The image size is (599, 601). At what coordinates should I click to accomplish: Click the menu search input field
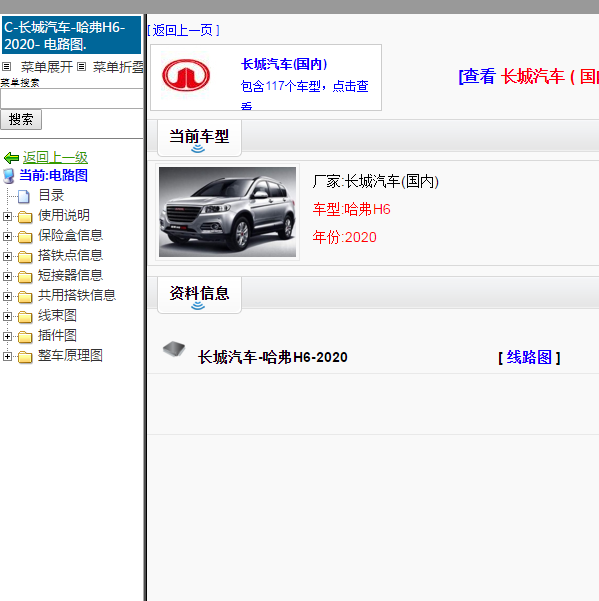click(72, 99)
